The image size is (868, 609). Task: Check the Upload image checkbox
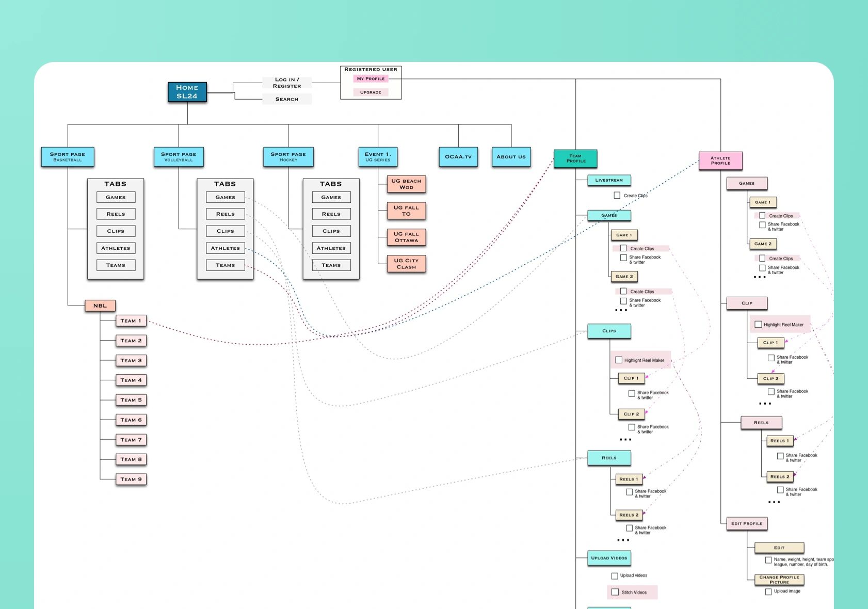768,591
